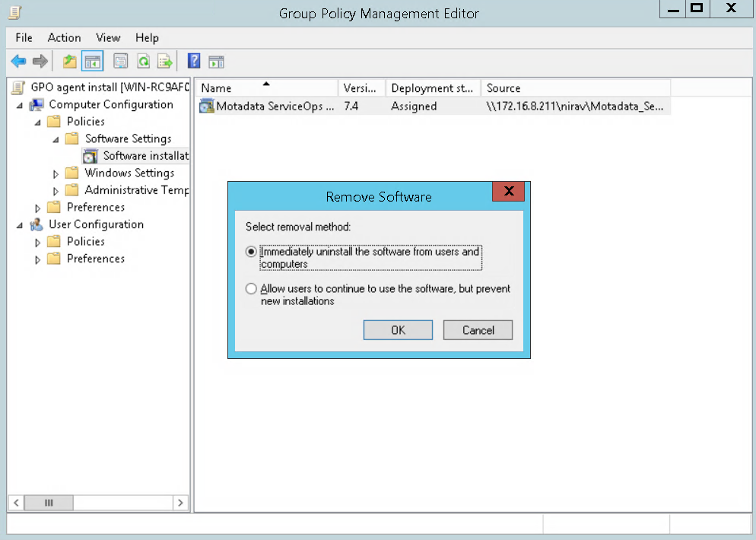Click the green Refresh toolbar icon

pyautogui.click(x=143, y=62)
